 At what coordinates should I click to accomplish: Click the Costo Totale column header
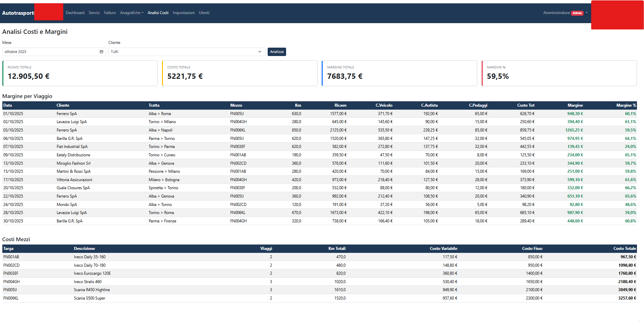click(x=625, y=249)
